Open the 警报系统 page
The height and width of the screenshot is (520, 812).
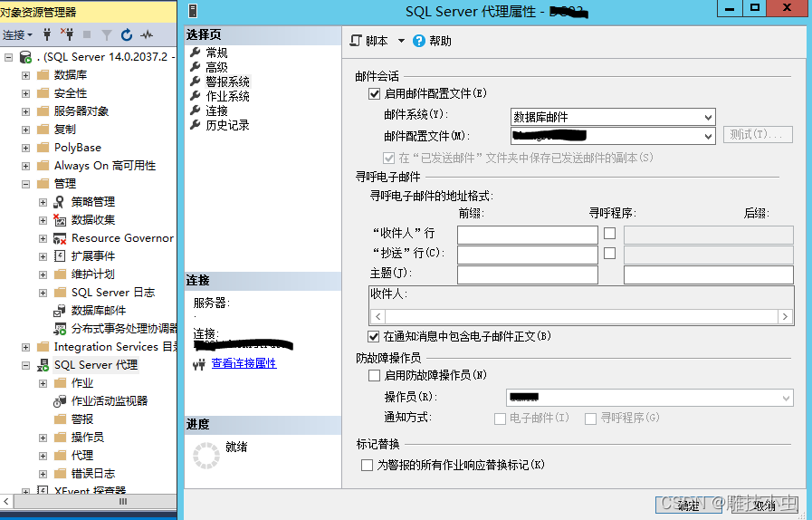click(x=227, y=82)
